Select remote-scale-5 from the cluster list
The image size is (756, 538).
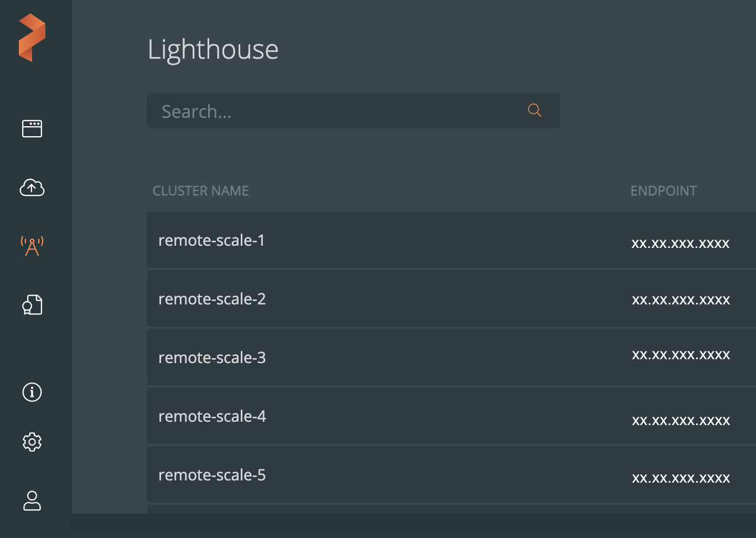click(212, 475)
